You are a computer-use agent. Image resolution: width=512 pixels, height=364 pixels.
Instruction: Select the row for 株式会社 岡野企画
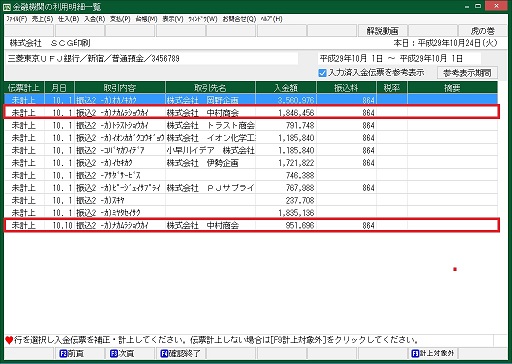point(251,100)
